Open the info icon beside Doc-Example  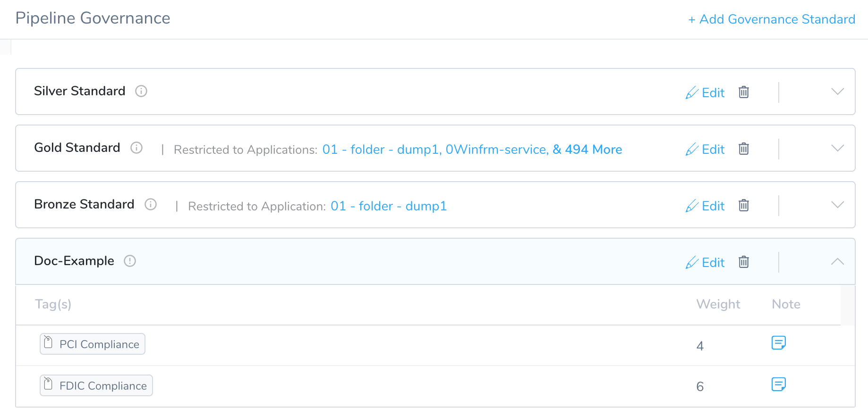click(x=130, y=261)
